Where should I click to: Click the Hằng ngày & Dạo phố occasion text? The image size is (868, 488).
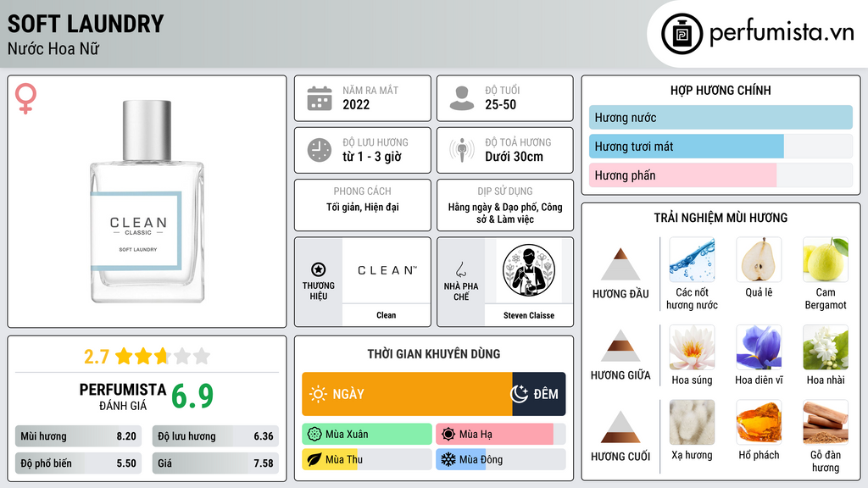tap(505, 213)
